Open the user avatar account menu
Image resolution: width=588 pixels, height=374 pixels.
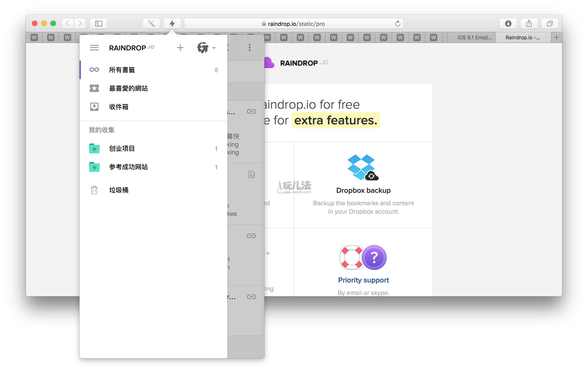pyautogui.click(x=203, y=48)
